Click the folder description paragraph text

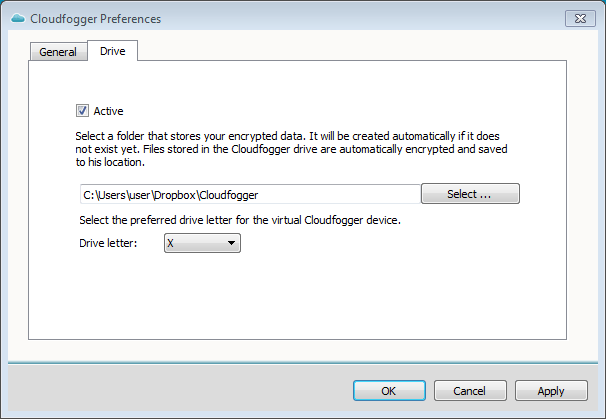tap(291, 149)
